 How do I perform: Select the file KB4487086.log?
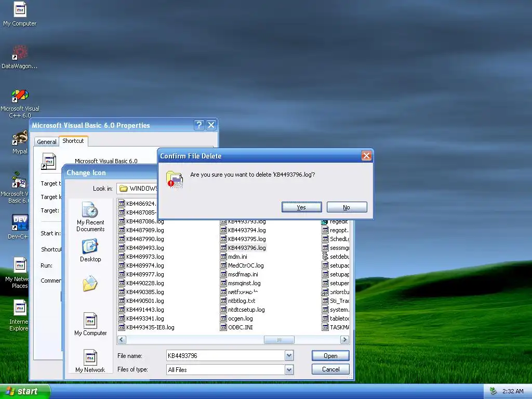tap(141, 221)
